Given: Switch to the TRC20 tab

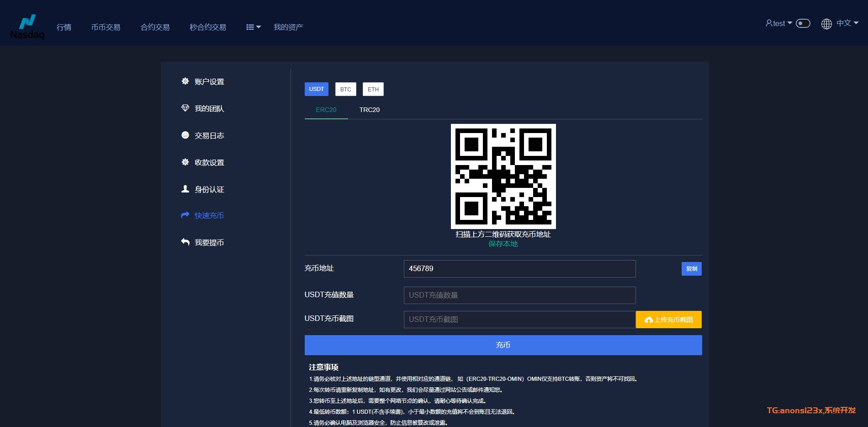Looking at the screenshot, I should click(370, 110).
